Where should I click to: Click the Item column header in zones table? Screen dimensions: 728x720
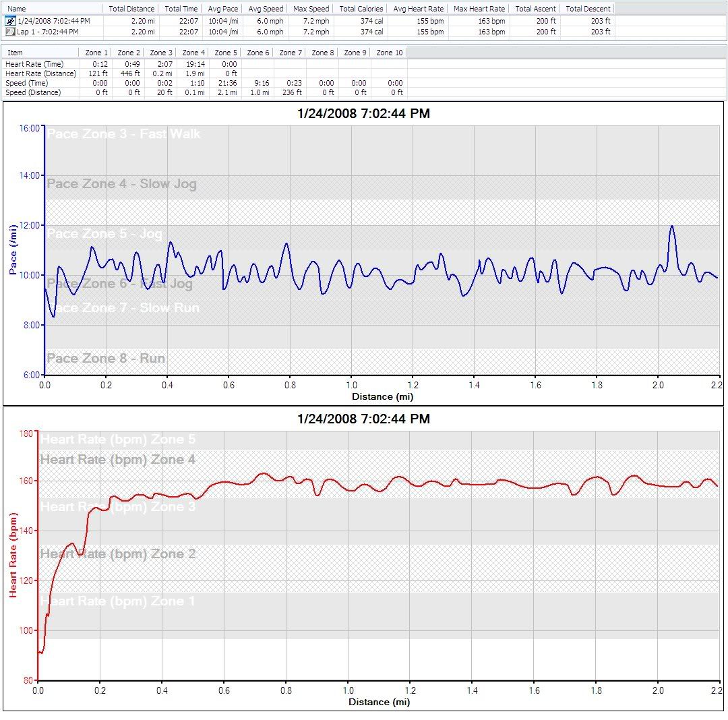(x=15, y=52)
